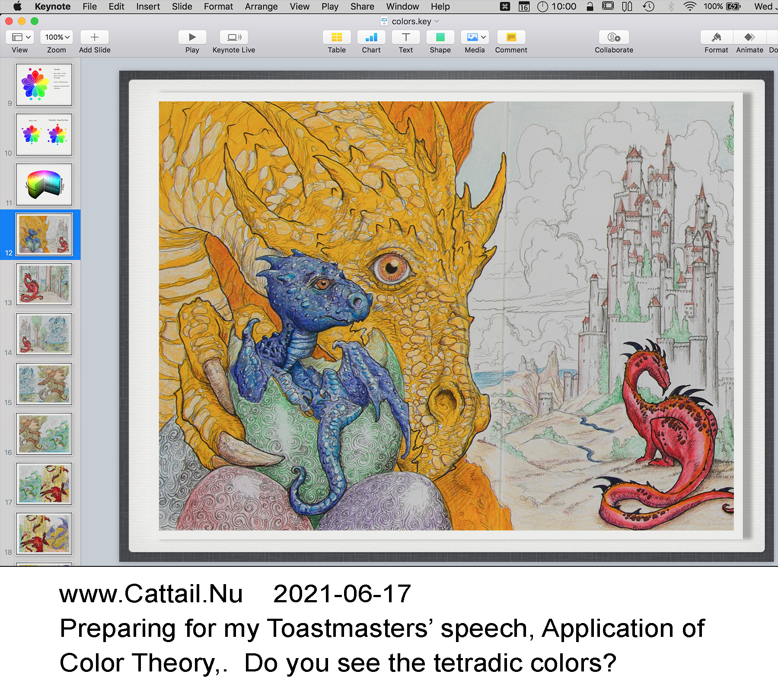778x700 pixels.
Task: Select slide 9 thumbnail with color wheel
Action: pyautogui.click(x=44, y=85)
